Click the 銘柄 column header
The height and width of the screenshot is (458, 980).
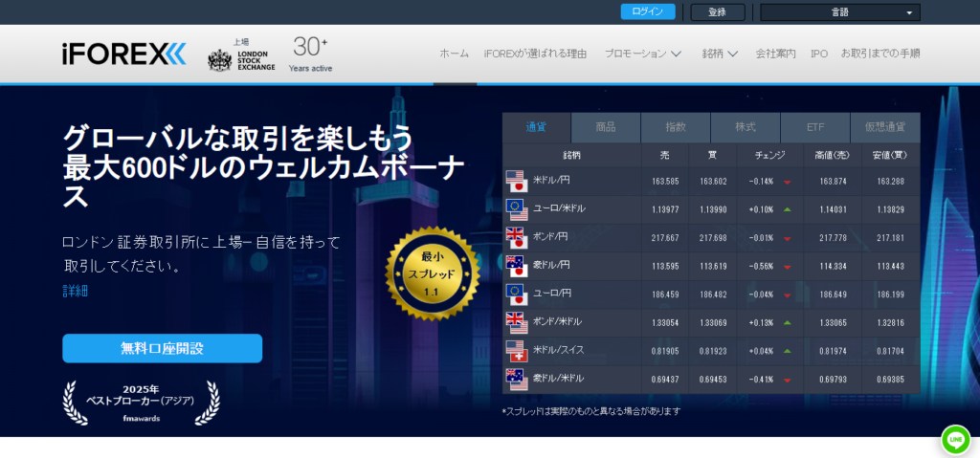[571, 156]
